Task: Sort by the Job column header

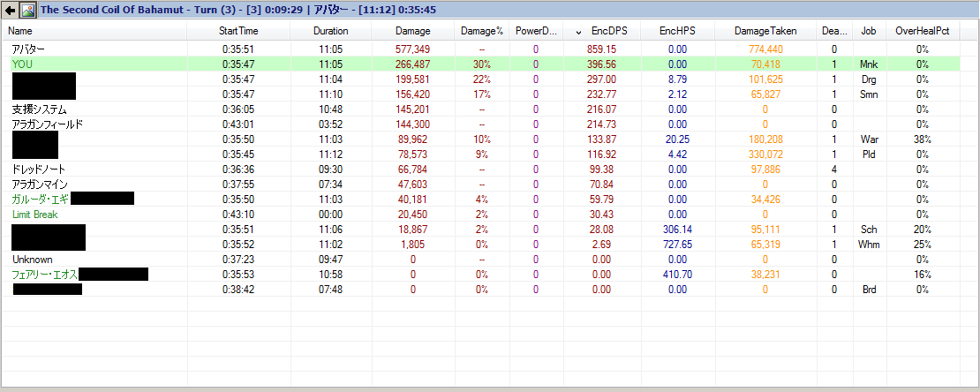Action: [869, 31]
